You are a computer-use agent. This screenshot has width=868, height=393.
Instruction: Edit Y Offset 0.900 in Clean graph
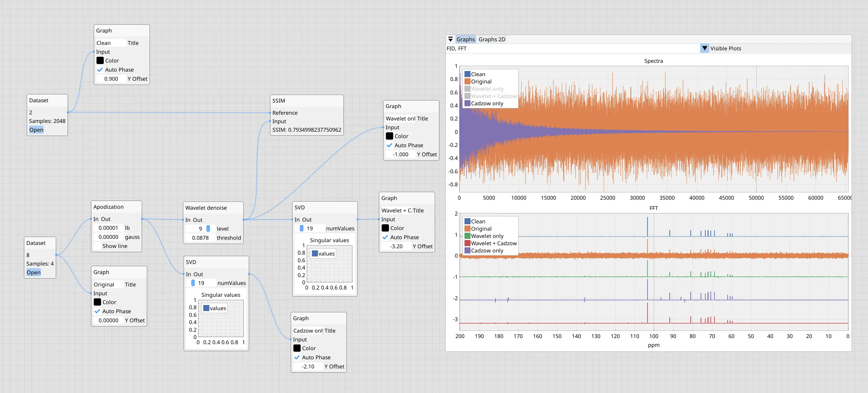pos(111,79)
